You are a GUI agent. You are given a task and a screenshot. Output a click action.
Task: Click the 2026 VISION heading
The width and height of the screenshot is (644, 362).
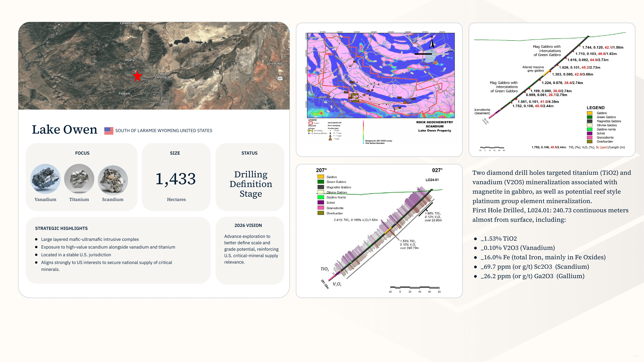click(x=248, y=225)
